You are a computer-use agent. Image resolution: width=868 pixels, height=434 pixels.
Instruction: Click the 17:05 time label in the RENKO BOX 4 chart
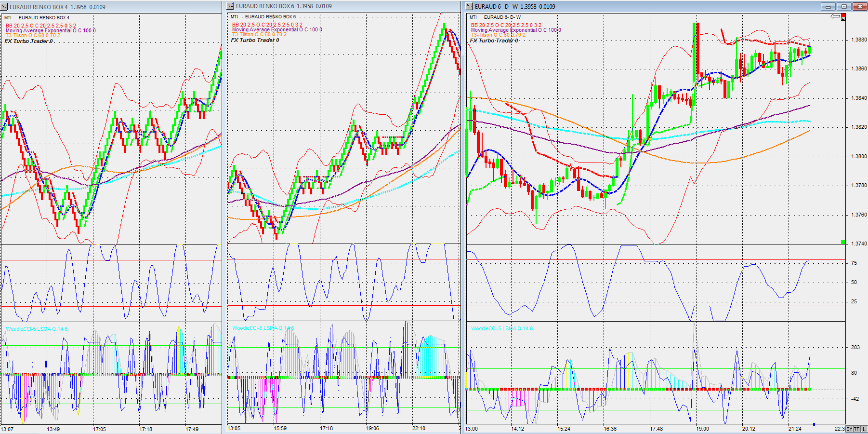click(x=100, y=429)
